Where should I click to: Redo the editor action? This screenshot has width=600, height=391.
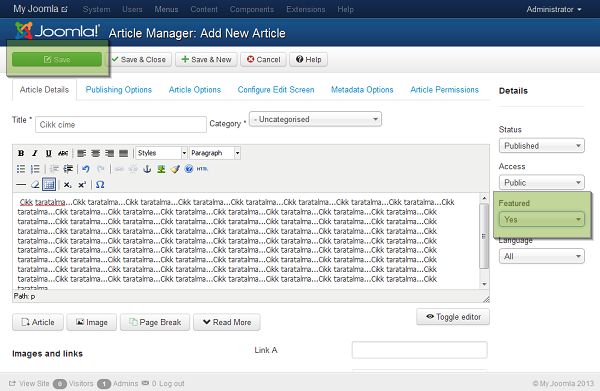(x=100, y=169)
